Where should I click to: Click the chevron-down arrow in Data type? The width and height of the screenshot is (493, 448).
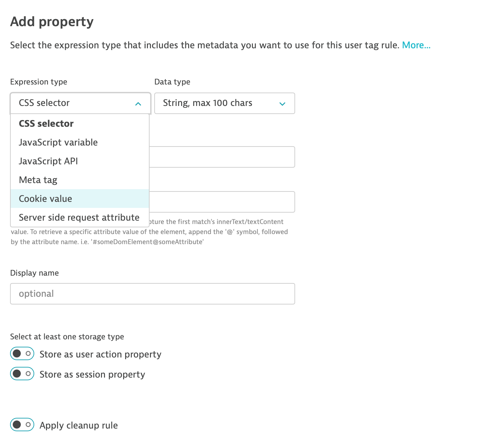282,104
